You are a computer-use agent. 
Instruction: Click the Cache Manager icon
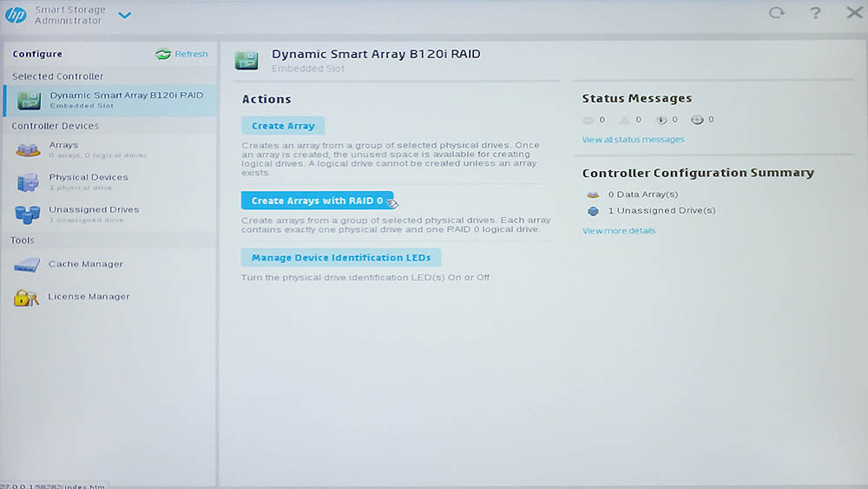pyautogui.click(x=27, y=265)
